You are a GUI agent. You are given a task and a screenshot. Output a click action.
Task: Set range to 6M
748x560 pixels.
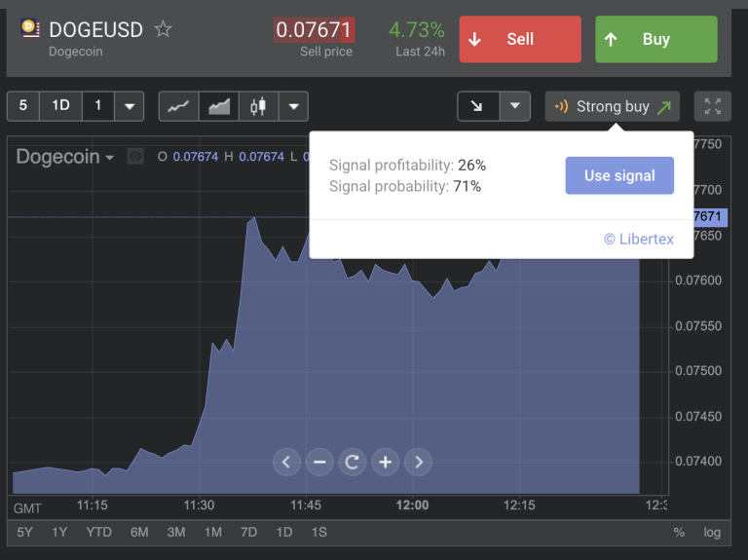(x=139, y=533)
